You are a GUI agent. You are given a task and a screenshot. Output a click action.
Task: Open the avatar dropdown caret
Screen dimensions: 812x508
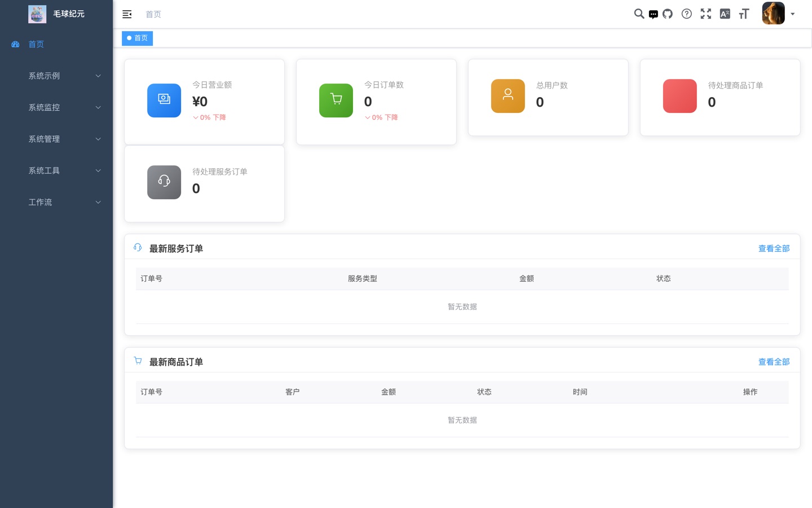click(793, 14)
